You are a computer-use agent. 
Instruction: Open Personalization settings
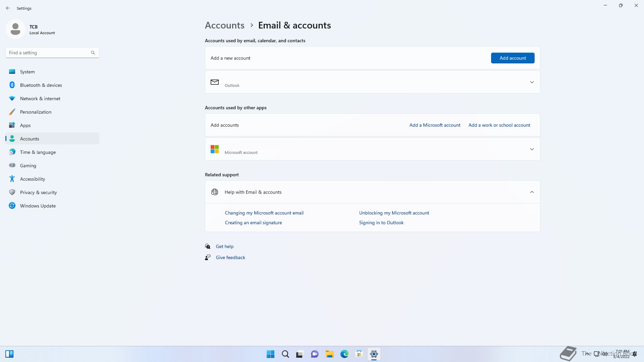click(52, 112)
